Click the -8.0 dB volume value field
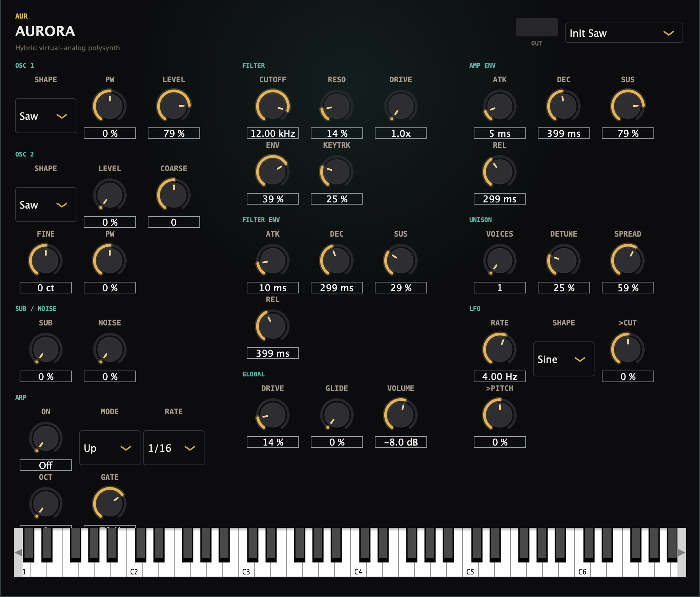Viewport: 700px width, 597px height. click(x=401, y=442)
